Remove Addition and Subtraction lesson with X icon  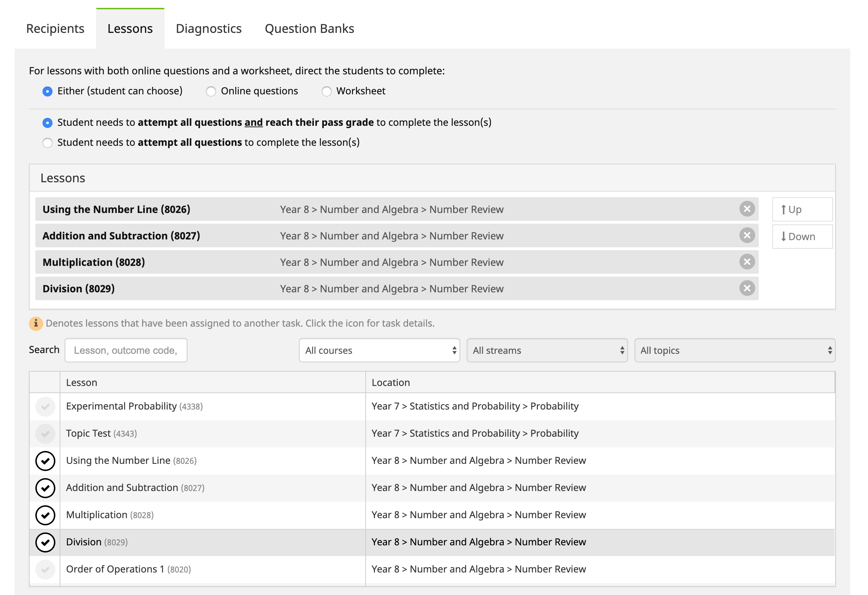[x=747, y=235]
